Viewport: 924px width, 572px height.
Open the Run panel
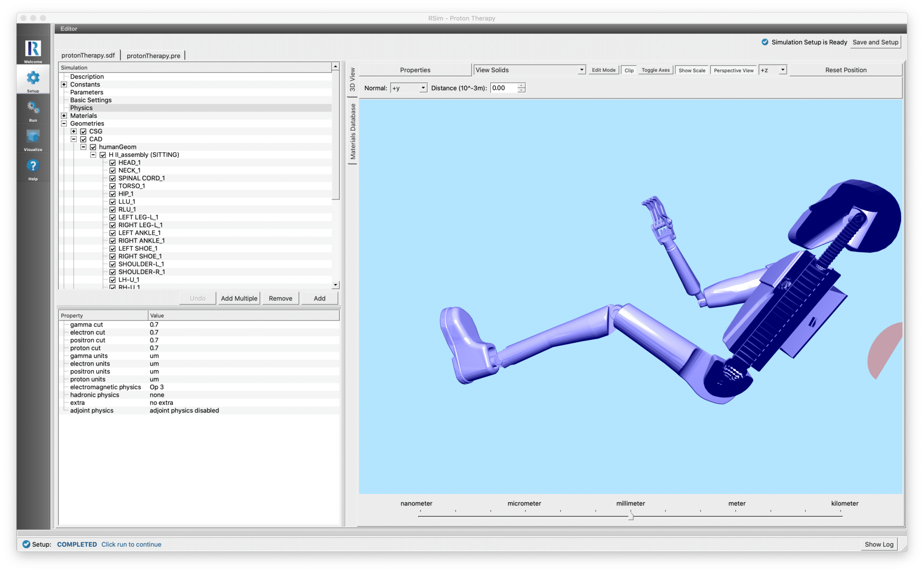pos(33,110)
